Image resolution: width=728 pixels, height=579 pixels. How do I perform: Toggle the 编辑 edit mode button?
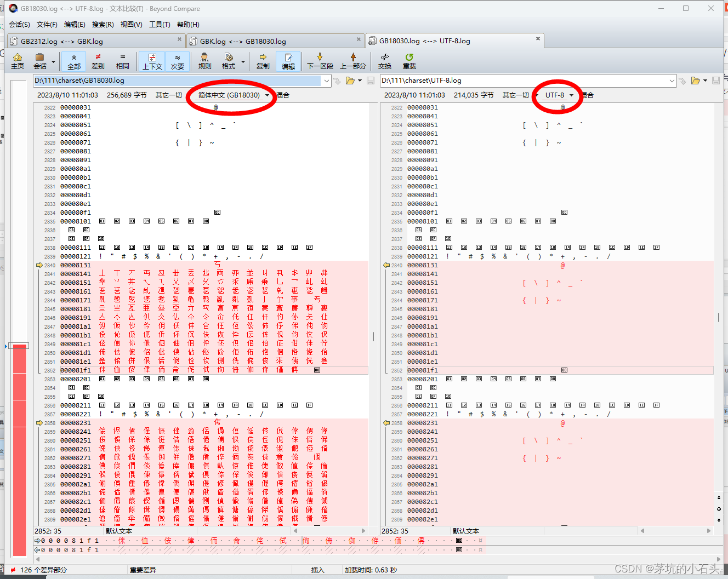pyautogui.click(x=288, y=61)
